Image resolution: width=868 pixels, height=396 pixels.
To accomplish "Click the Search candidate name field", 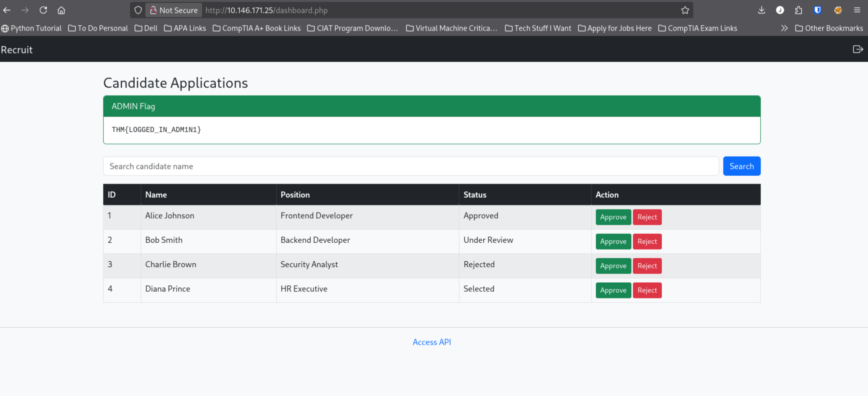I will point(411,166).
